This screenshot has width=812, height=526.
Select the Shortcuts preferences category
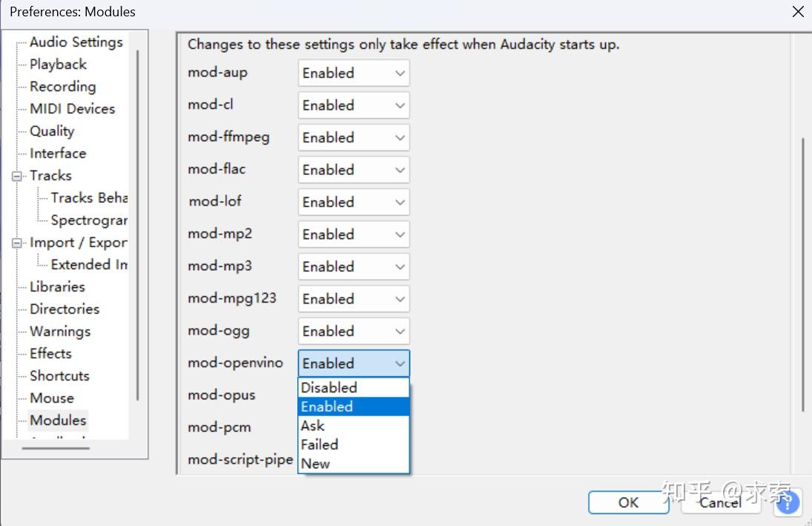point(59,376)
